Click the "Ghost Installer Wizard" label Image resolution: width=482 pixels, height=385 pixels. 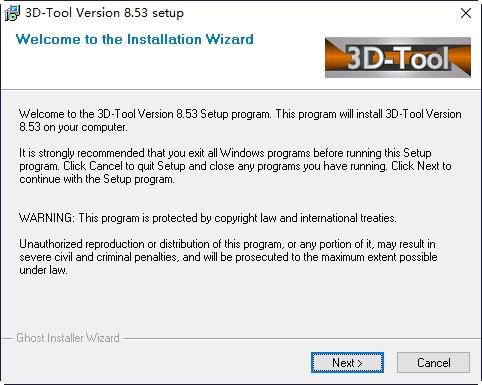(x=68, y=338)
